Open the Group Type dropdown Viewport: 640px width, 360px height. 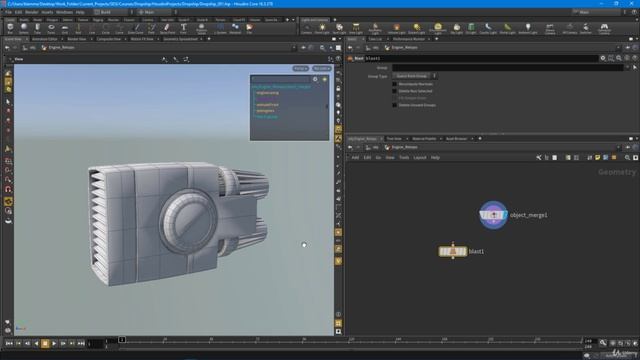(414, 76)
